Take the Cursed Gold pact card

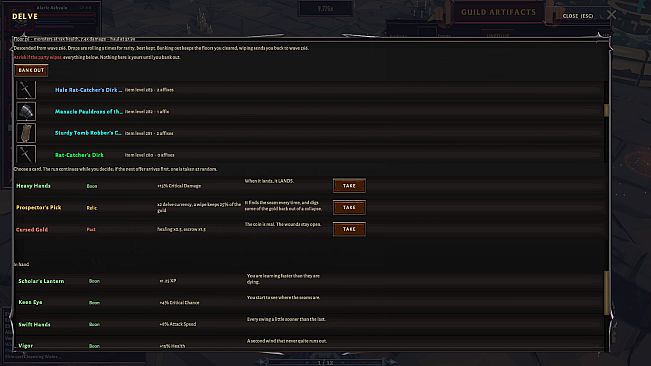[x=349, y=229]
